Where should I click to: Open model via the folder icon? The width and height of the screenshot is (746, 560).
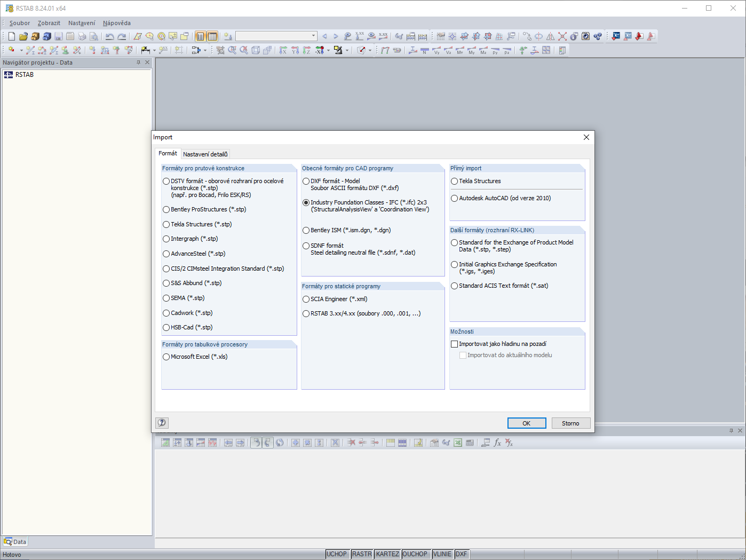(x=23, y=36)
